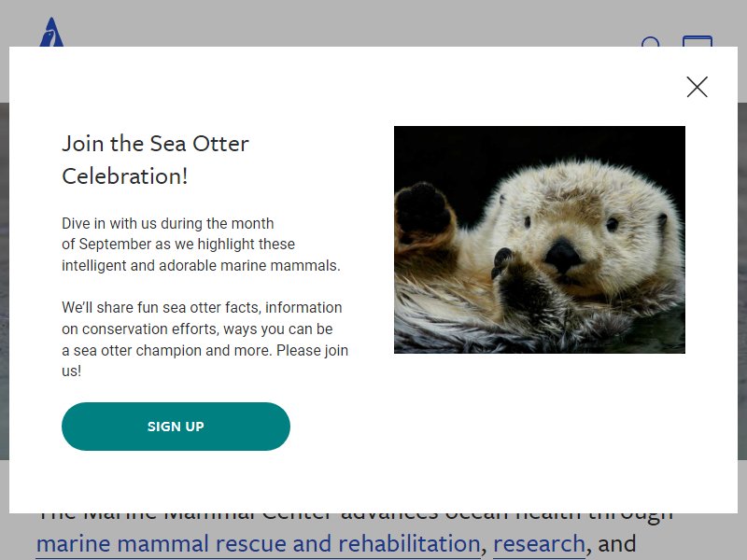Follow the marine mammal rescue and rehabilitation link
The height and width of the screenshot is (560, 747).
coord(259,544)
